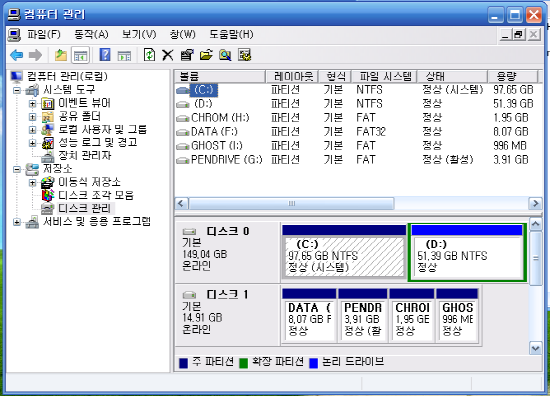The height and width of the screenshot is (396, 550).
Task: Collapse the 시스템 도구 tree node
Action: (x=16, y=90)
